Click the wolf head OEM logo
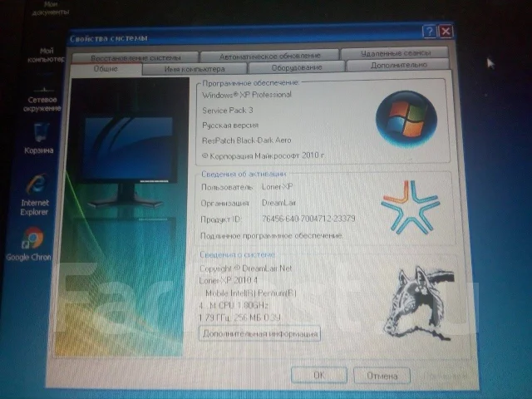 (419, 303)
